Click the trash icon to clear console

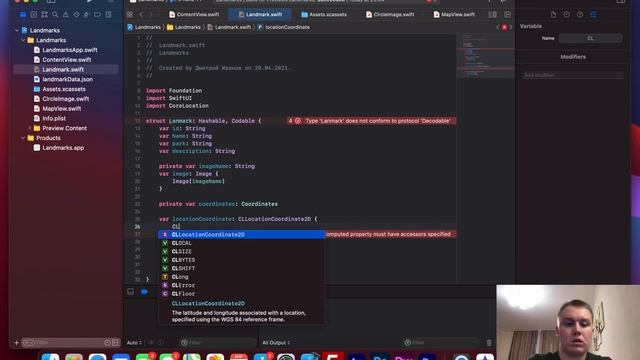489,342
